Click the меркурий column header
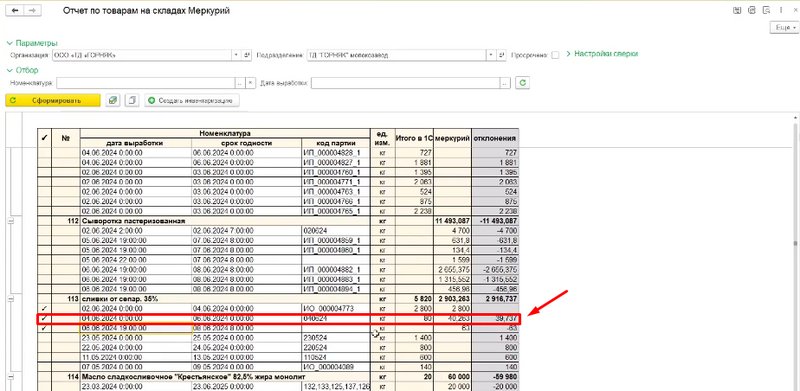 click(x=453, y=138)
